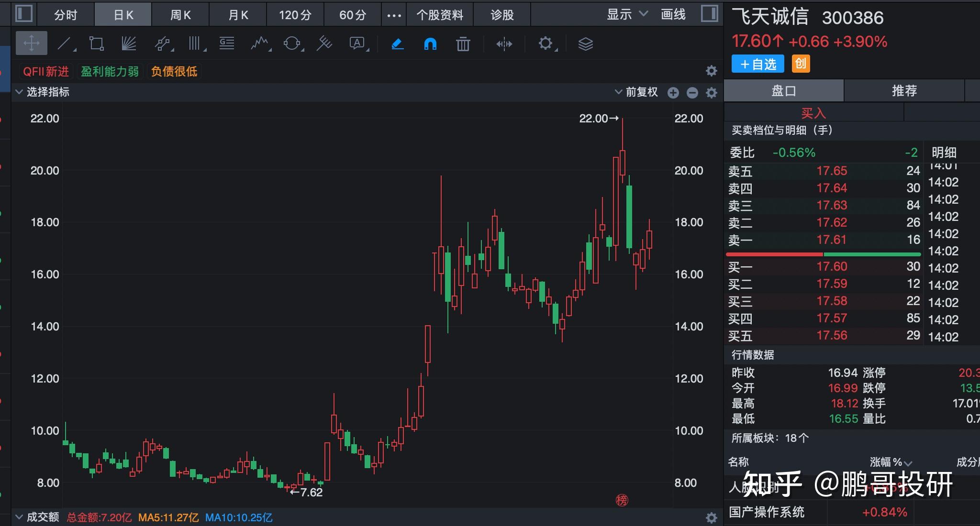Open 诊股 stock diagnosis tab
Image resolution: width=980 pixels, height=526 pixels.
coord(502,15)
